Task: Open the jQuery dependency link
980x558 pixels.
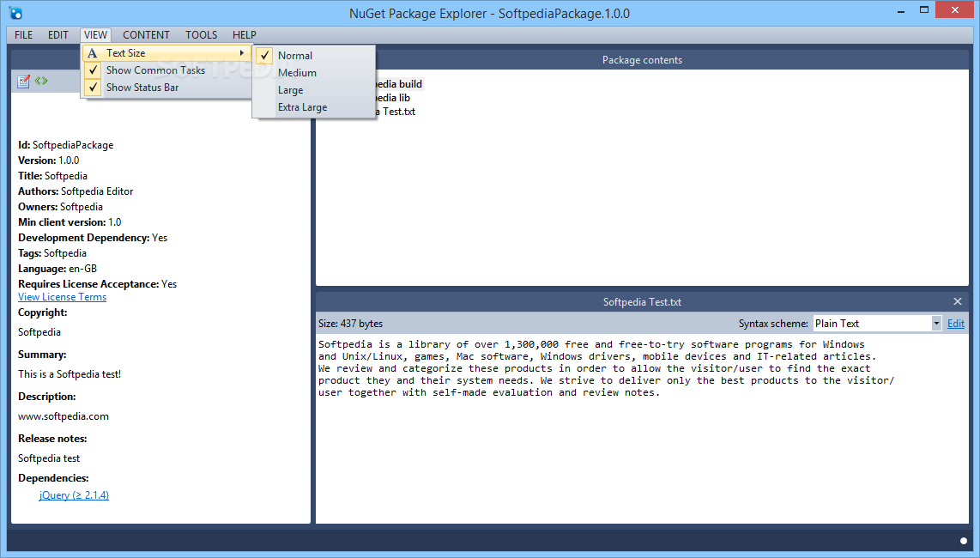Action: (74, 494)
